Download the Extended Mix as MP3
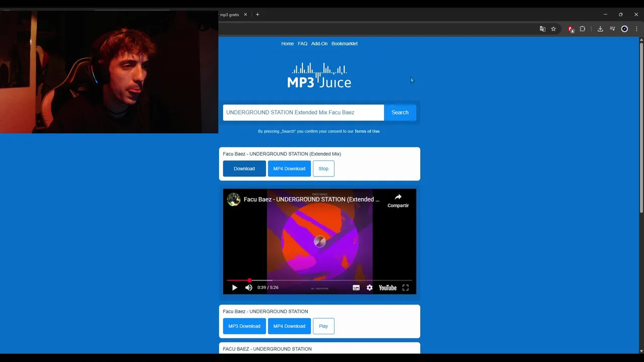 click(244, 168)
